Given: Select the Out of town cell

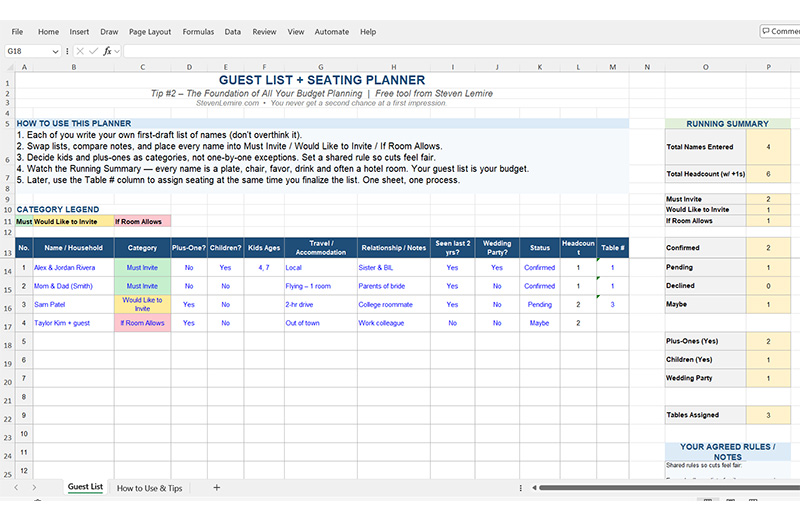Looking at the screenshot, I should click(x=321, y=323).
